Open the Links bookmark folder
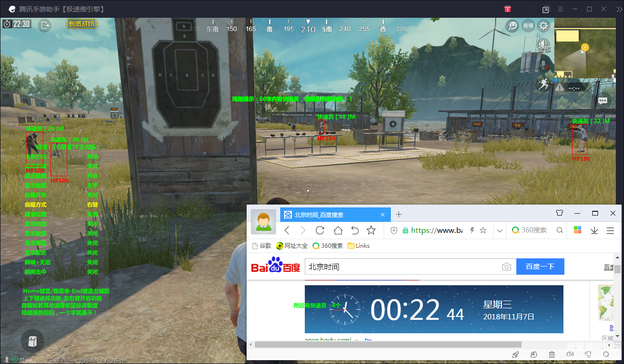This screenshot has height=364, width=624. click(x=359, y=245)
